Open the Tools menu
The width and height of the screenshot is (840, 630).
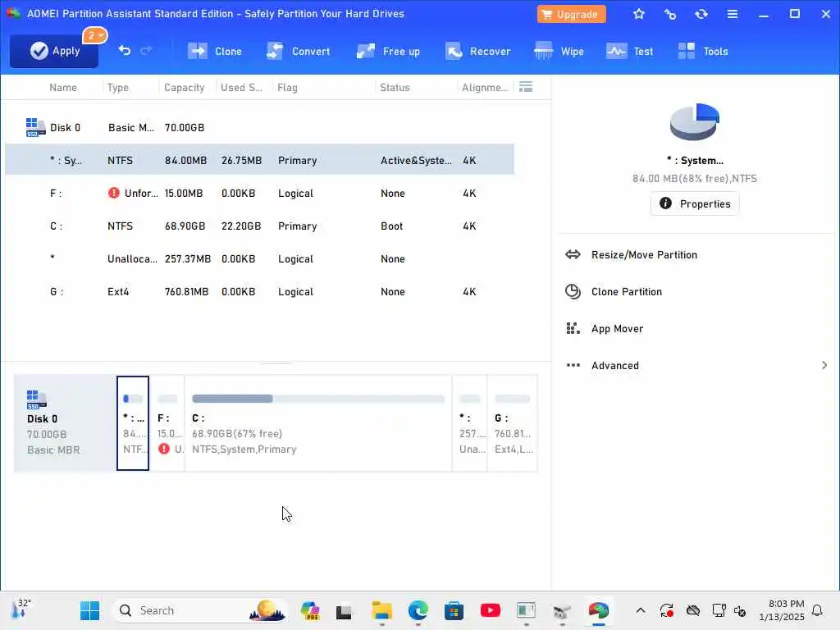point(703,52)
